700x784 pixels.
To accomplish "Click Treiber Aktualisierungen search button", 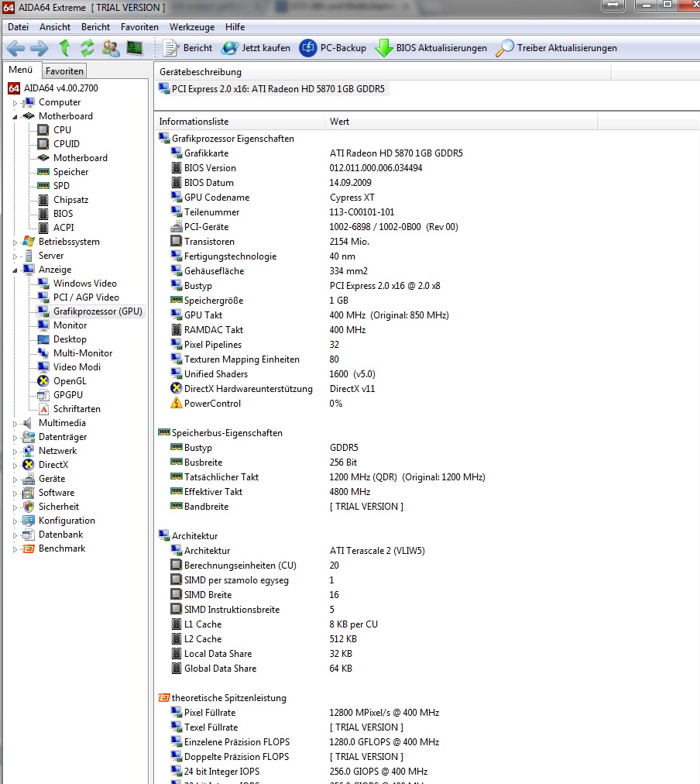I will coord(556,48).
